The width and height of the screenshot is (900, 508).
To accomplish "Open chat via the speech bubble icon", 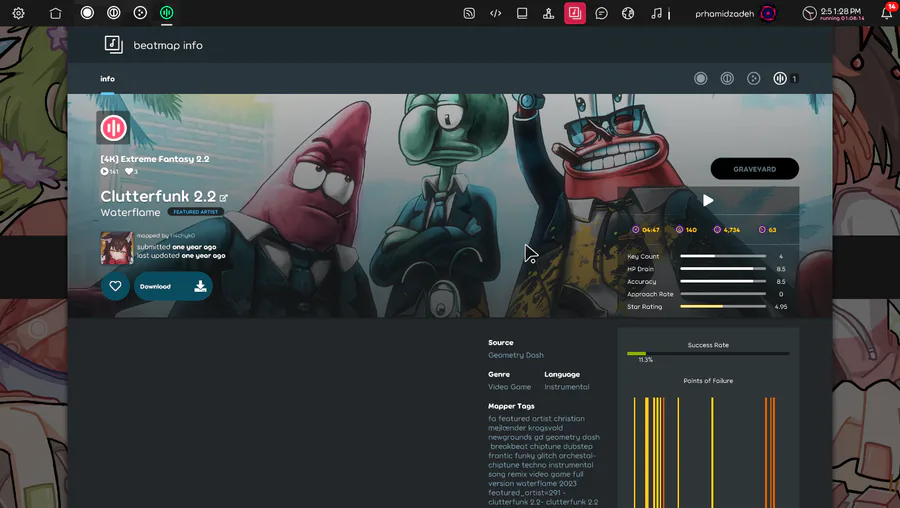I will click(x=601, y=13).
